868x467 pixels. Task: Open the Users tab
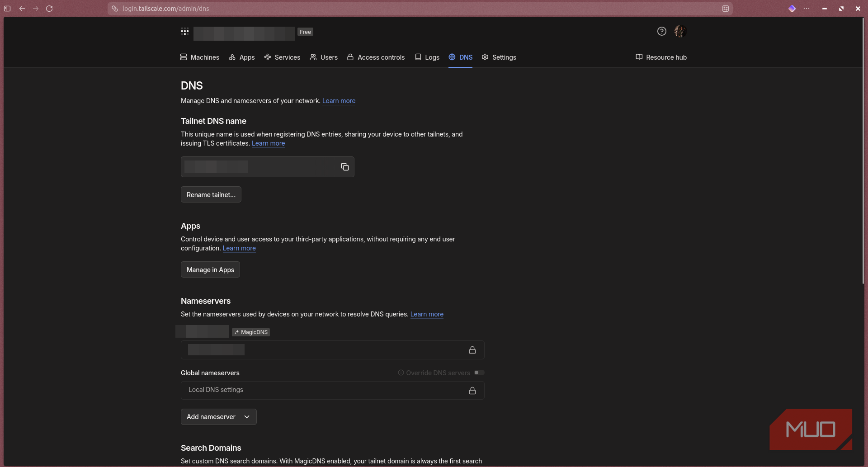click(x=324, y=57)
